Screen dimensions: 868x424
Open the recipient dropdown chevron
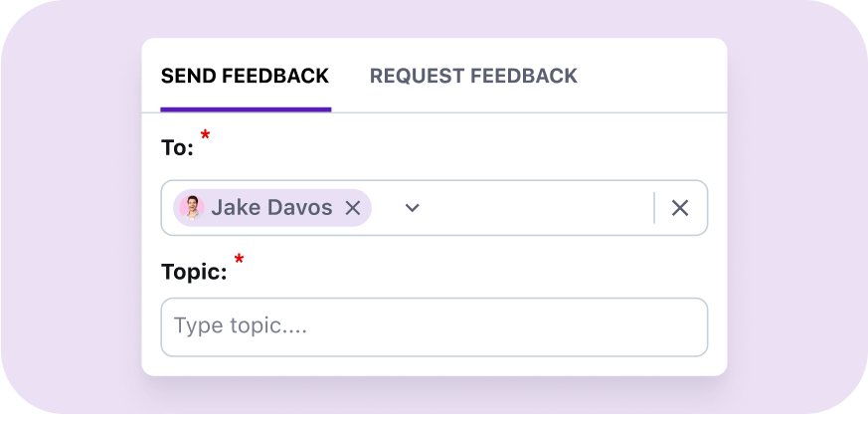pos(412,208)
